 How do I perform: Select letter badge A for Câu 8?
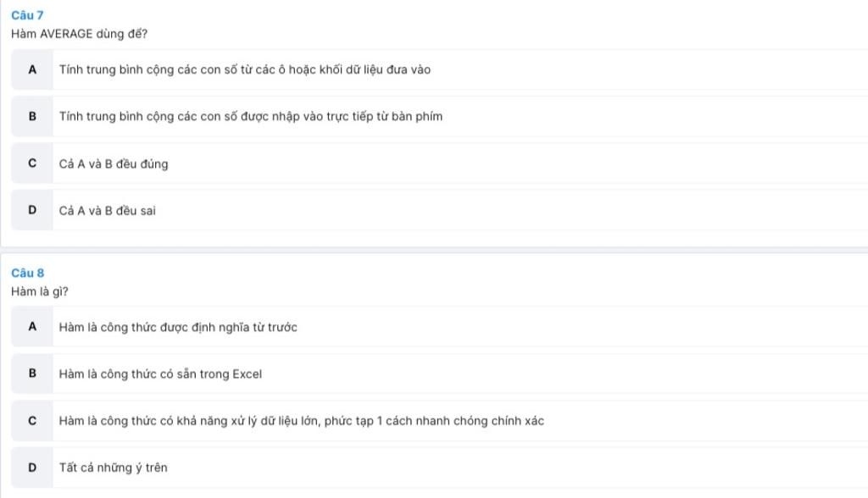(x=32, y=326)
